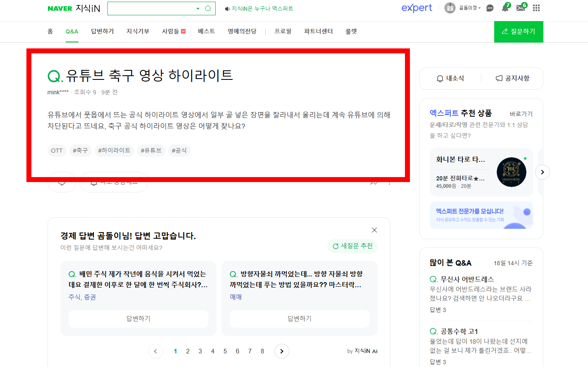Click the 새질문 추천 refresh button
The height and width of the screenshot is (367, 588).
coord(352,246)
